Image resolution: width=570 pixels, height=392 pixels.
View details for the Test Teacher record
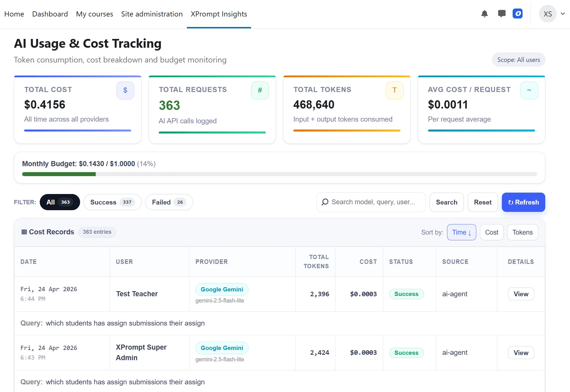(x=521, y=294)
